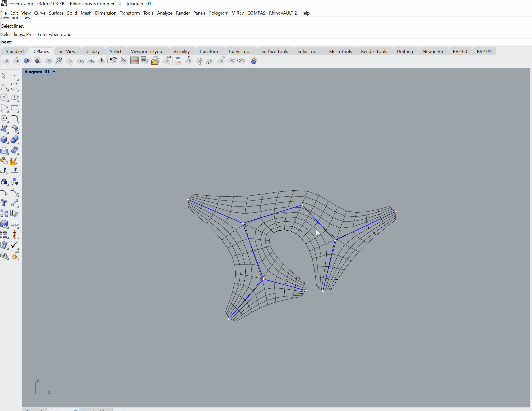Image resolution: width=532 pixels, height=411 pixels.
Task: Open the Help menu
Action: pos(305,13)
